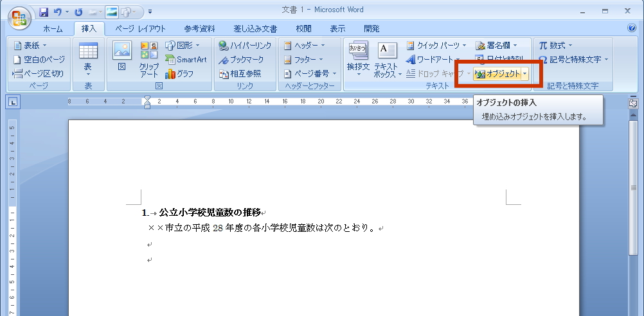This screenshot has height=316, width=644.
Task: Save the document from Quick Access
Action: pyautogui.click(x=44, y=12)
